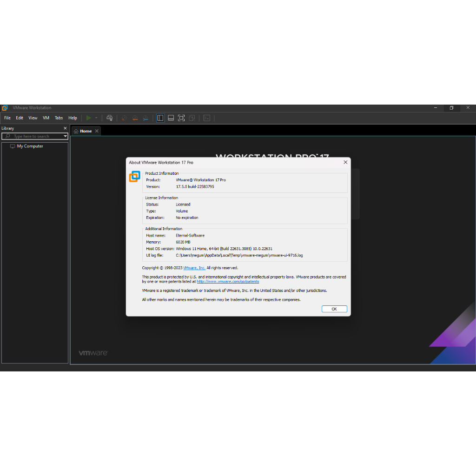
Task: Click the Take Snapshot clock icon
Action: click(x=124, y=118)
